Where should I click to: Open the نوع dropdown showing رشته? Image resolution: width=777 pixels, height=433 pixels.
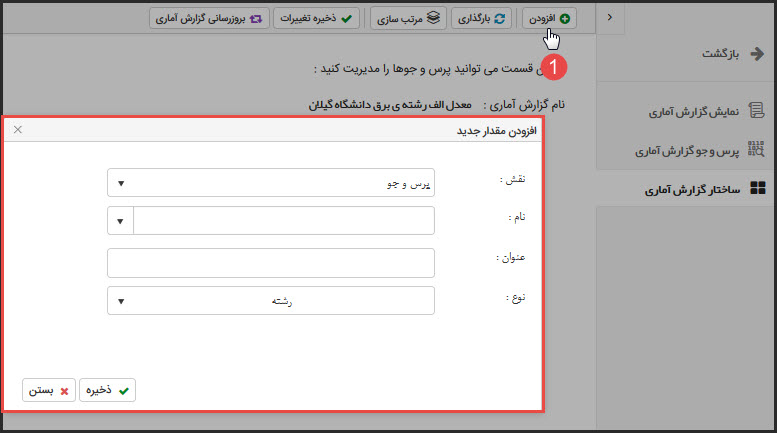click(270, 300)
